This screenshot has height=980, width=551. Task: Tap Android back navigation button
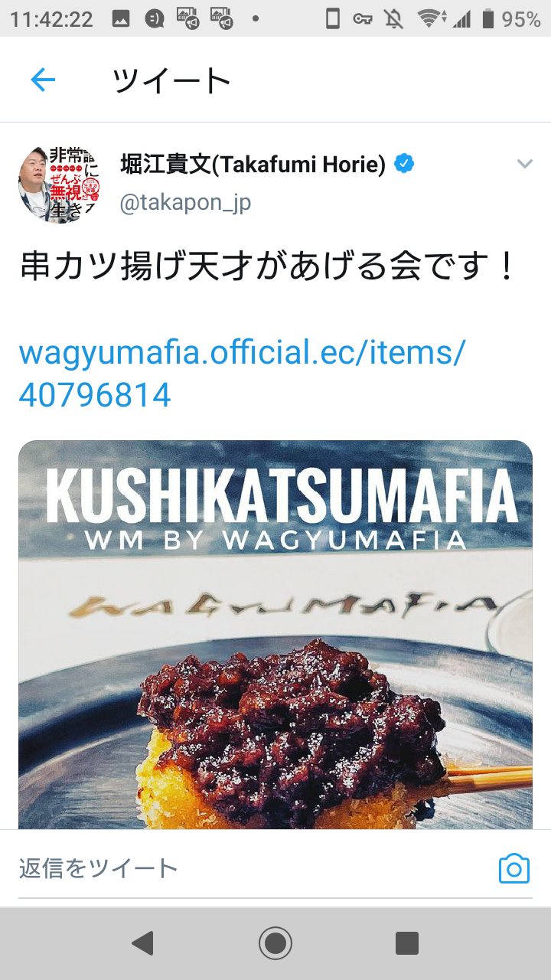click(143, 943)
